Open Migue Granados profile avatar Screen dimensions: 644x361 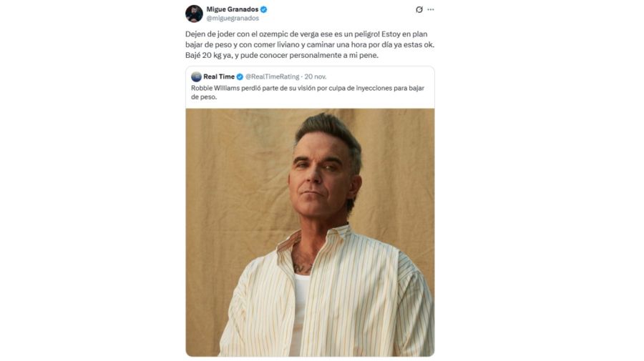point(194,14)
